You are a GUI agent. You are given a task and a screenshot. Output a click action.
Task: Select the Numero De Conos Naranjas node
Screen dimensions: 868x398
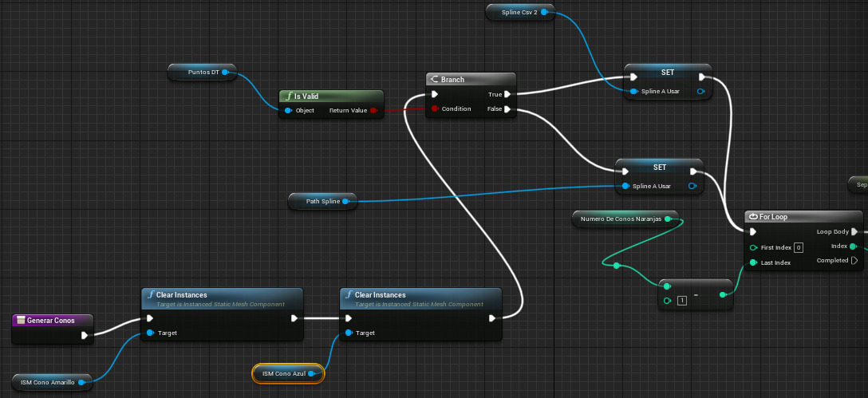pyautogui.click(x=620, y=218)
